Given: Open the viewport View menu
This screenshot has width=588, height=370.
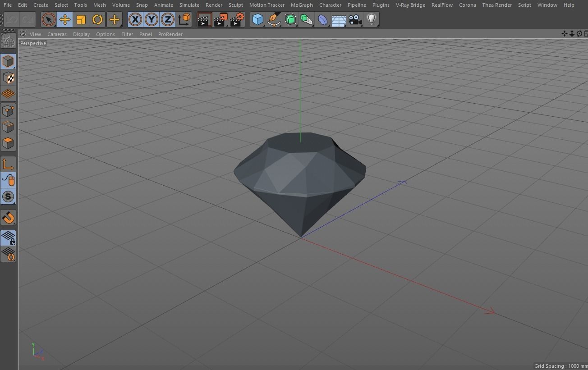Looking at the screenshot, I should tap(35, 34).
